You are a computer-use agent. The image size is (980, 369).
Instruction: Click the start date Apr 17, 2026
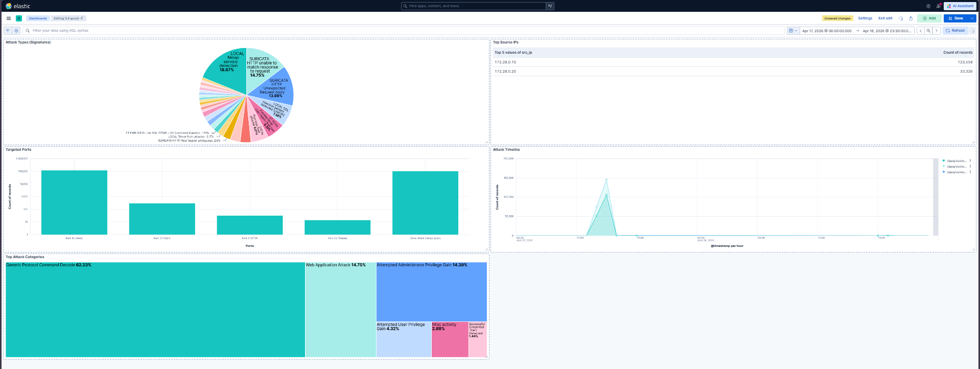(827, 31)
